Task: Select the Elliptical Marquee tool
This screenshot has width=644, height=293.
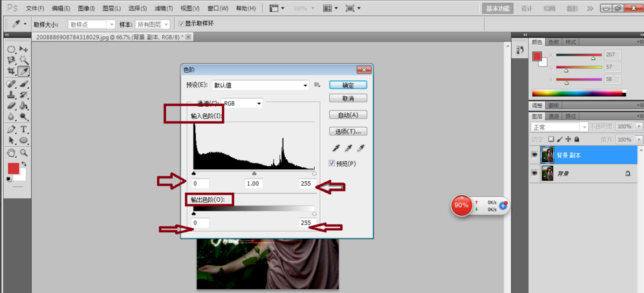Action: (12, 49)
